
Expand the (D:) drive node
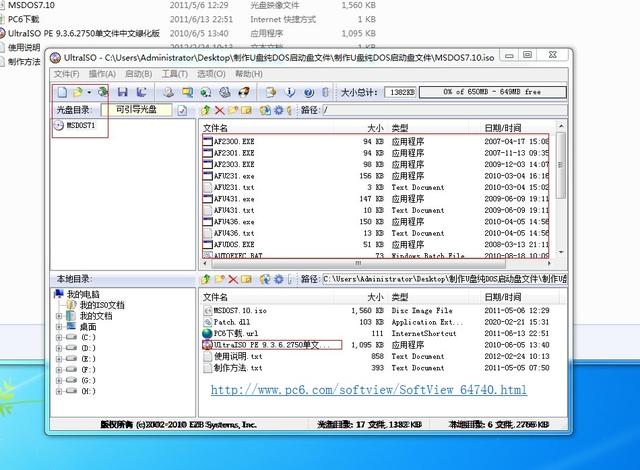pyautogui.click(x=59, y=348)
